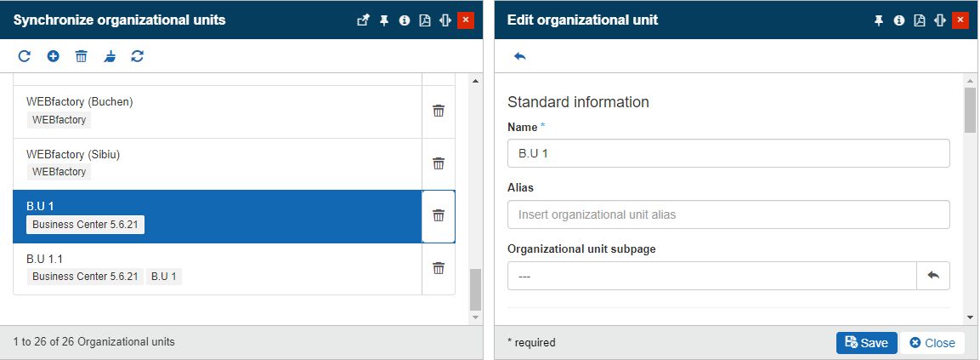Click the refresh icon in Synchronize toolbar

pyautogui.click(x=25, y=56)
